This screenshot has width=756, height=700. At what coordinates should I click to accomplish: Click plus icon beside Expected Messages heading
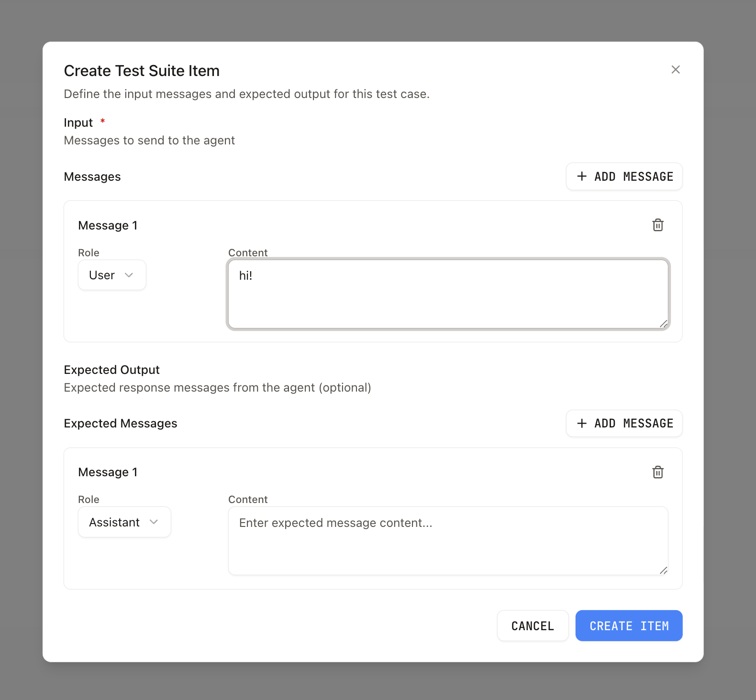click(x=582, y=424)
